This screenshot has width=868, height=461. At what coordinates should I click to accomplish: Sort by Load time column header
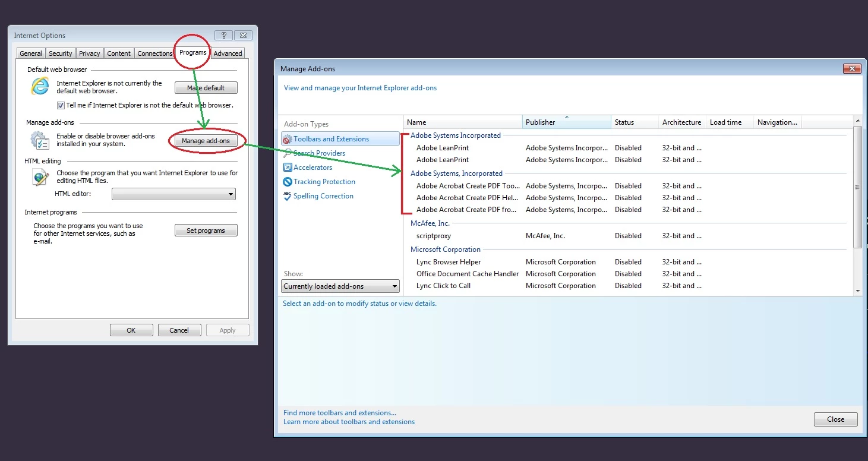(x=730, y=122)
